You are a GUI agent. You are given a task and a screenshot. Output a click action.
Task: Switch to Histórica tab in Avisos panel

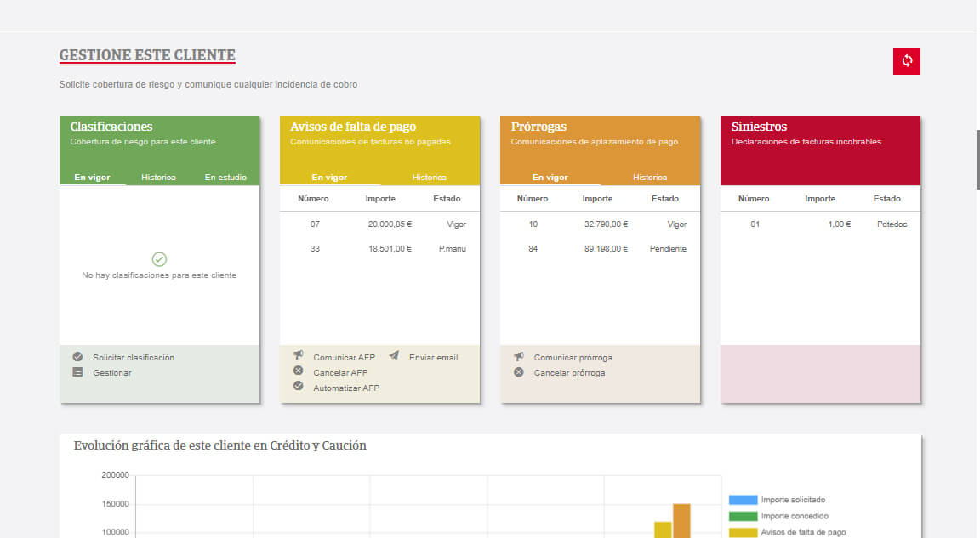click(x=430, y=177)
